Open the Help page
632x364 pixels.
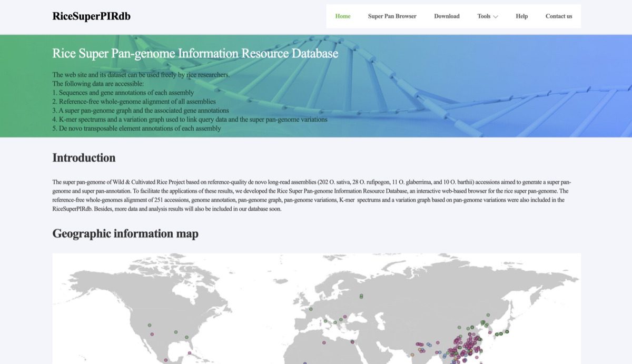pos(521,16)
